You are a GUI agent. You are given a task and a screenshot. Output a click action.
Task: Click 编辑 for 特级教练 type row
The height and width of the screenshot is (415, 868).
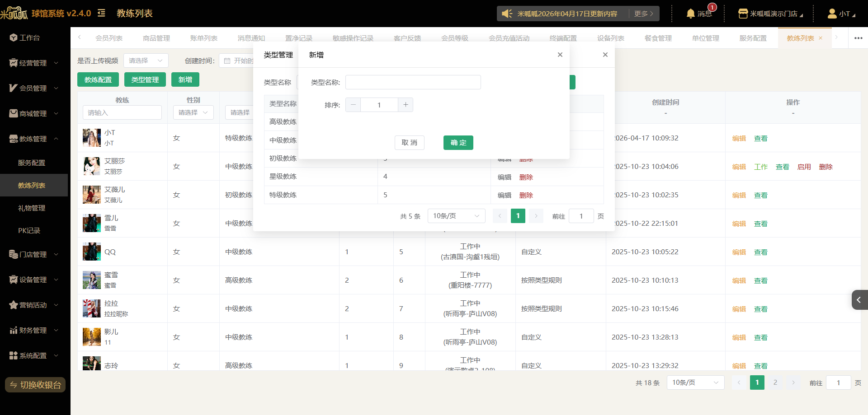coord(505,195)
